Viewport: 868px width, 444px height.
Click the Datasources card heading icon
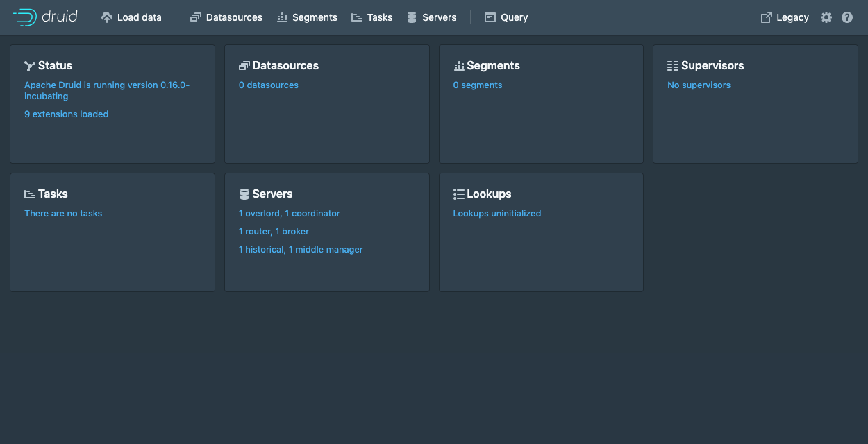(x=244, y=66)
